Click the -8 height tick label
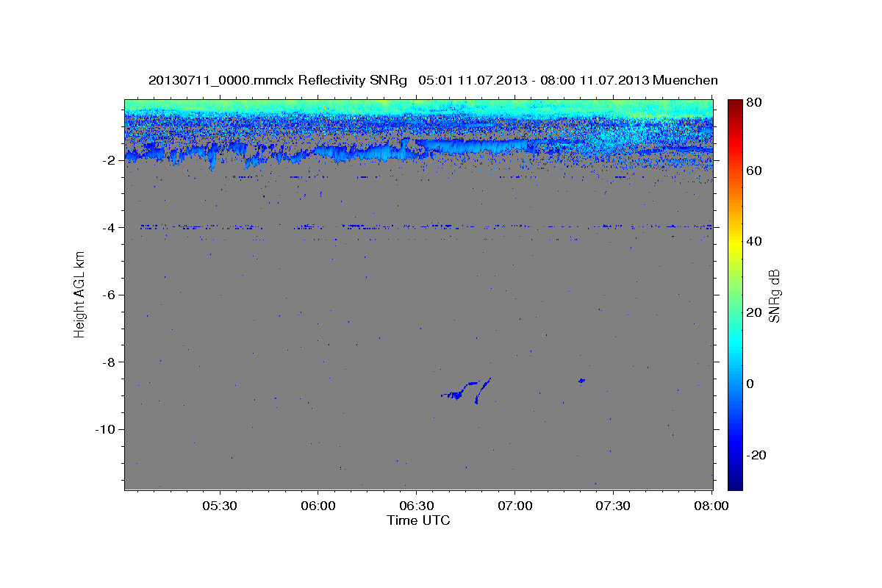 pyautogui.click(x=110, y=362)
